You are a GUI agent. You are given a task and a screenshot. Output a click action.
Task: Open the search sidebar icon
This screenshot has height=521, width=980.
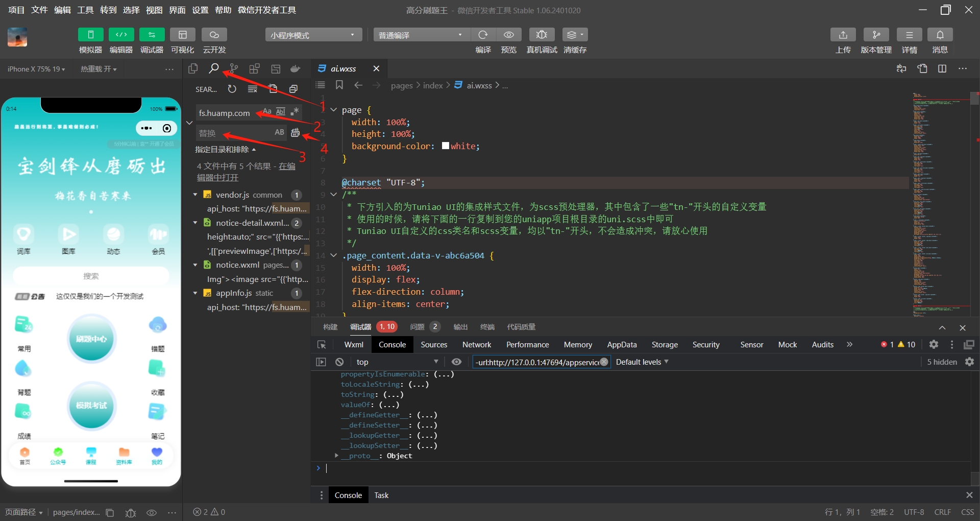pos(214,68)
